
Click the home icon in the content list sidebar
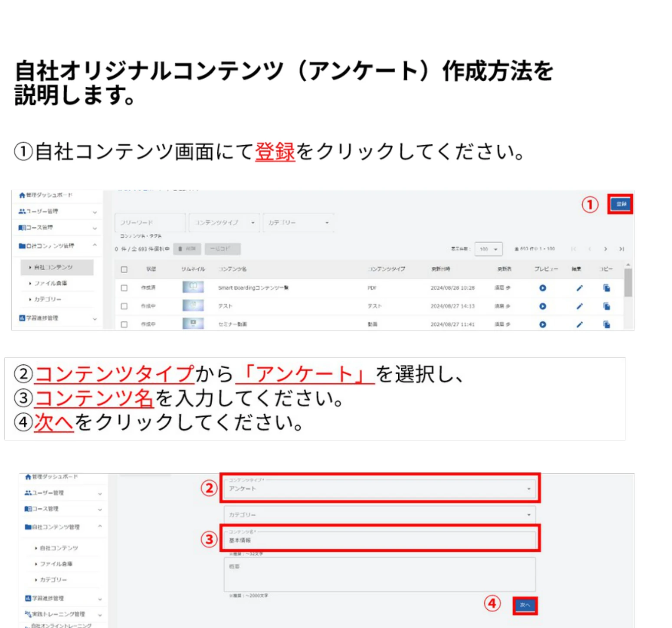[22, 195]
